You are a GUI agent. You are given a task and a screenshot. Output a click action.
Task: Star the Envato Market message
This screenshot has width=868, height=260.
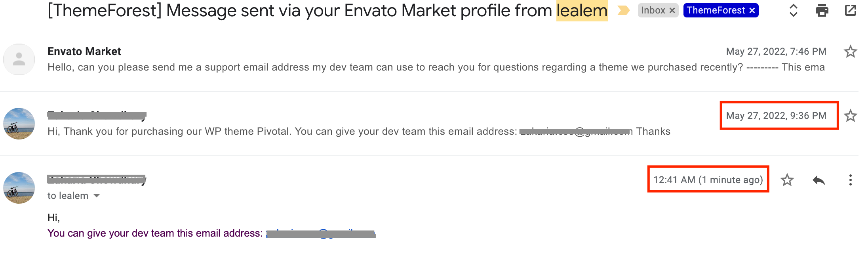[x=850, y=52]
